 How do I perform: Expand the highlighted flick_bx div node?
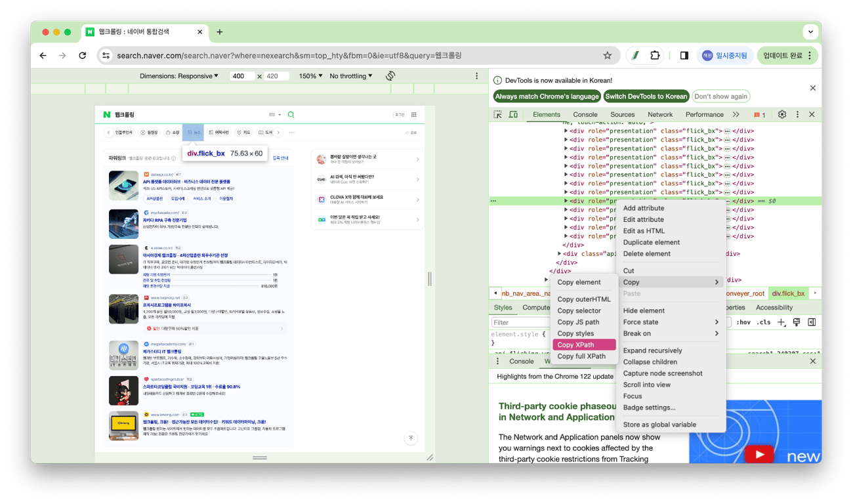pos(566,201)
